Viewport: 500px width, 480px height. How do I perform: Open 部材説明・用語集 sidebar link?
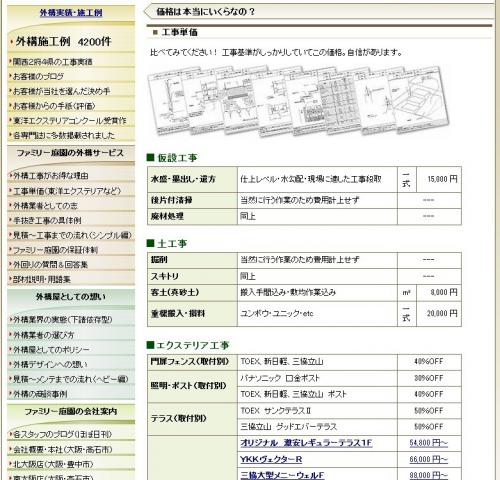[x=42, y=279]
